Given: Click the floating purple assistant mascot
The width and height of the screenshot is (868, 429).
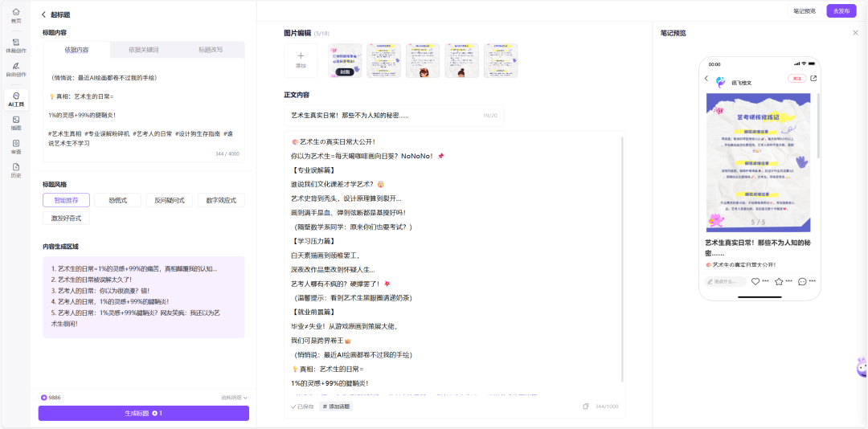Looking at the screenshot, I should coord(862,367).
